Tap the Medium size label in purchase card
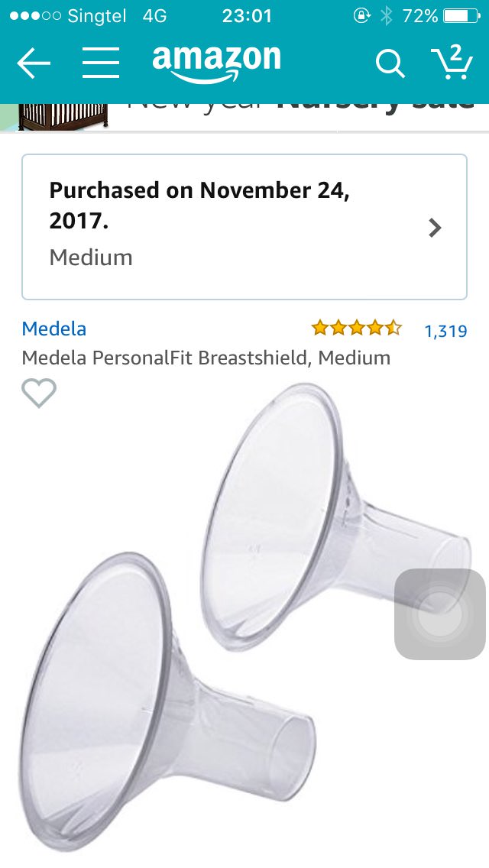The image size is (489, 868). [x=91, y=257]
